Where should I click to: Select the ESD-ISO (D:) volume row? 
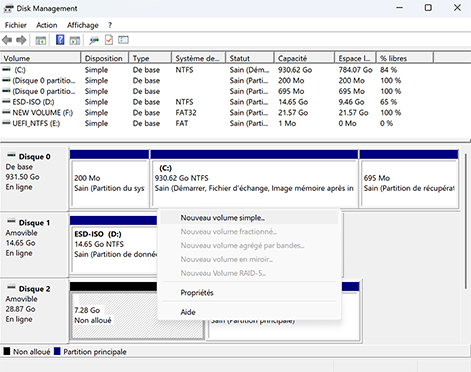click(x=217, y=102)
